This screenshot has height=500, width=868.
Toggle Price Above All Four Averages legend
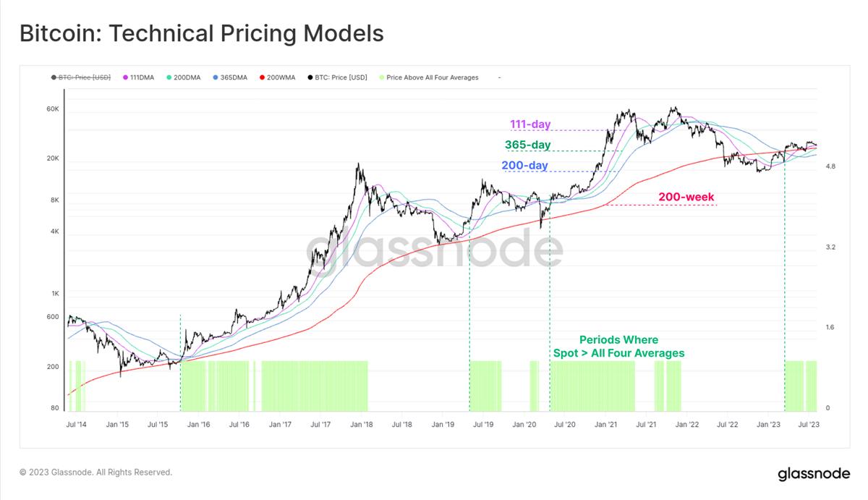coord(428,77)
